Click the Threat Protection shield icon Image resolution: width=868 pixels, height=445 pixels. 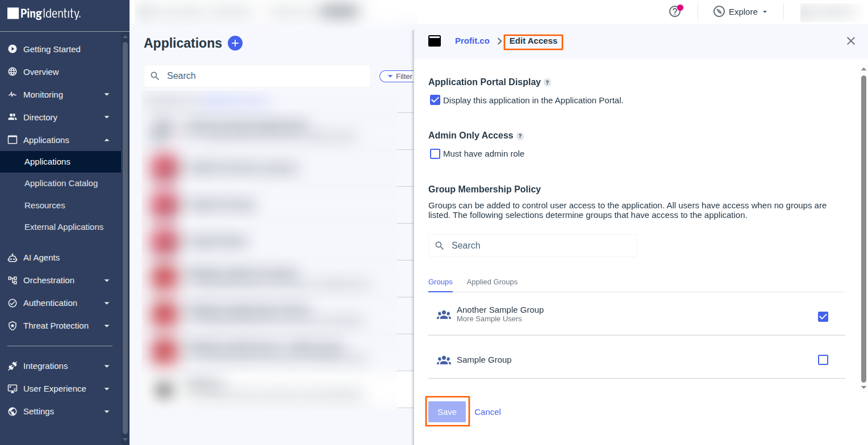coord(12,326)
